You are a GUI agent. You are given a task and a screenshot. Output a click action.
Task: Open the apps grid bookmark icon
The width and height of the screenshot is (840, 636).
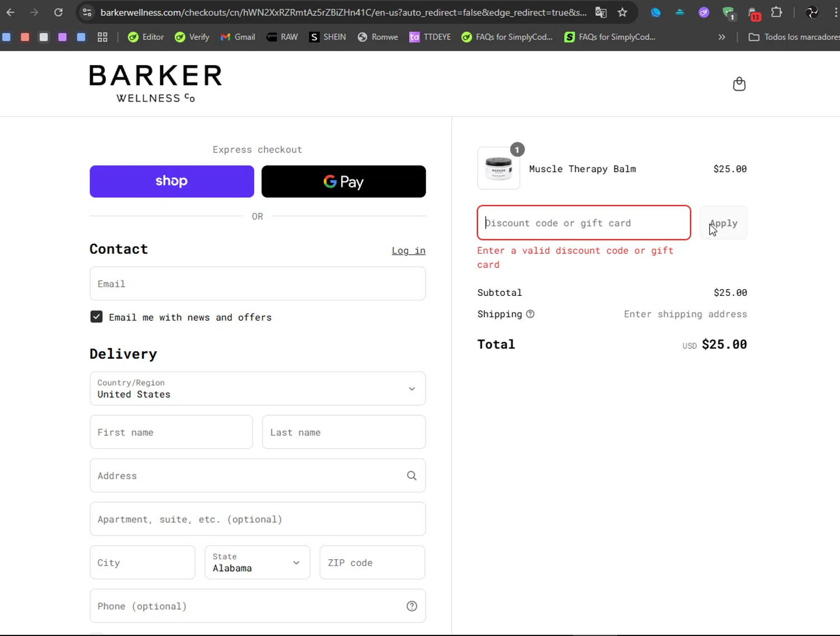pyautogui.click(x=102, y=37)
